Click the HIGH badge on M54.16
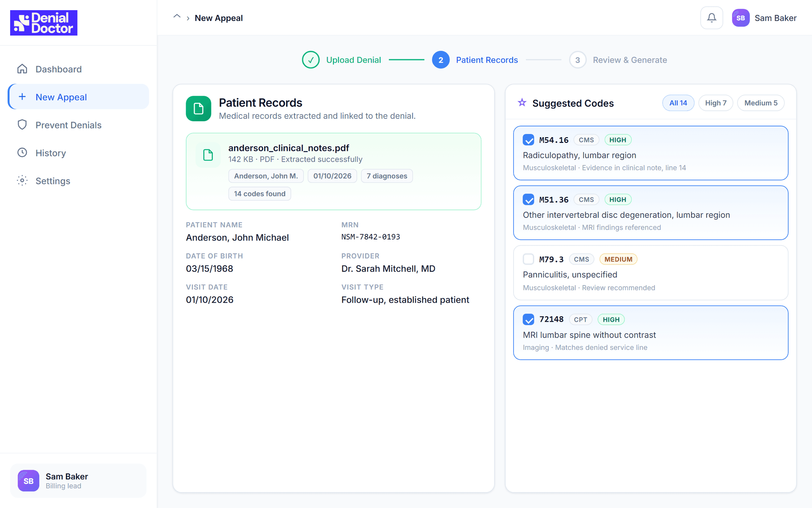Viewport: 812px width, 508px height. click(x=617, y=140)
